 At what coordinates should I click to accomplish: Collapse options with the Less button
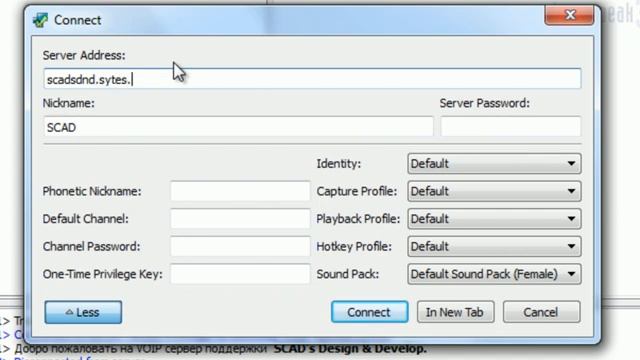pyautogui.click(x=83, y=312)
